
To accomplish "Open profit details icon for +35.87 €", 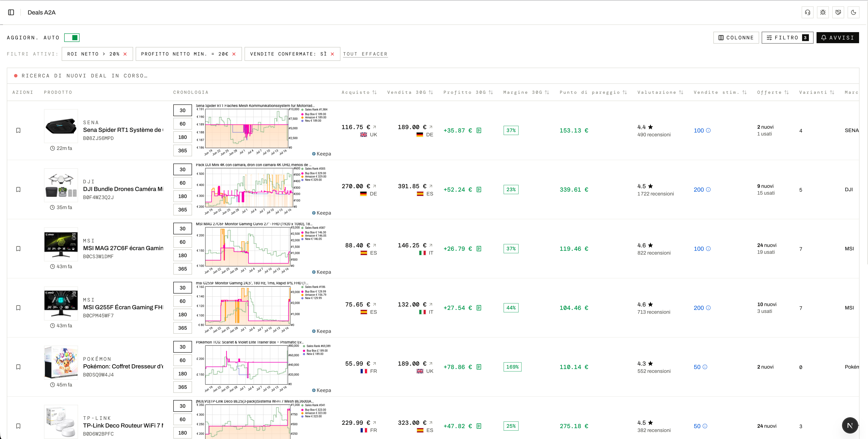I will pyautogui.click(x=479, y=130).
